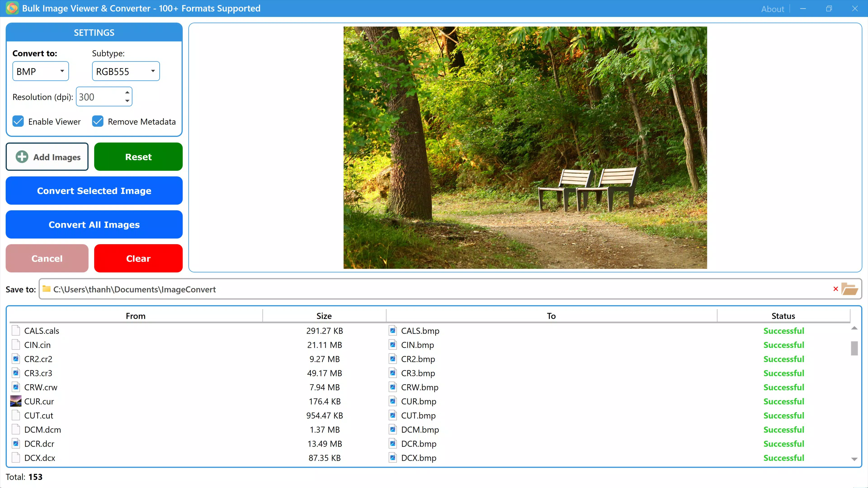Decrease resolution dpi with down arrow
868x488 pixels.
[x=127, y=101]
